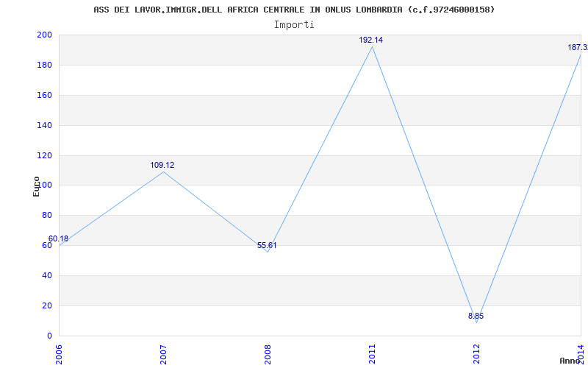Click the 120 y-axis tick label
This screenshot has height=368, width=588.
click(44, 155)
